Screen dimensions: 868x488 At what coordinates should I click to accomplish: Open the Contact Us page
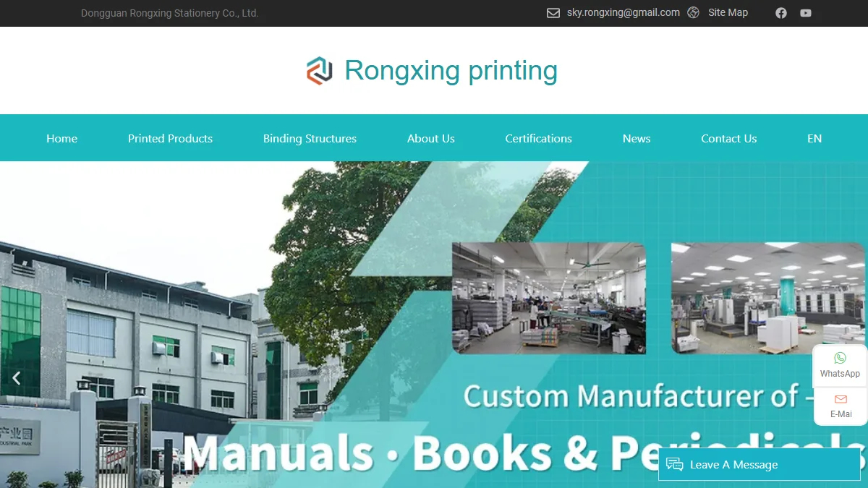point(728,138)
